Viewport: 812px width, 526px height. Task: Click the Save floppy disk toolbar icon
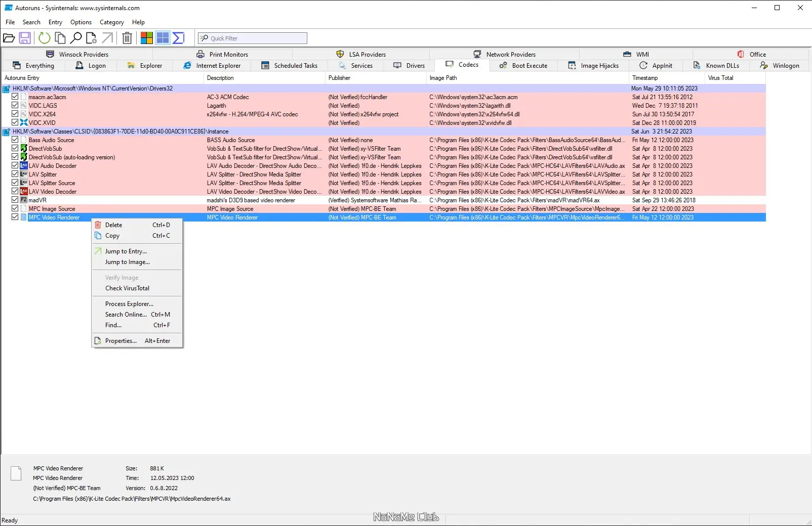25,38
